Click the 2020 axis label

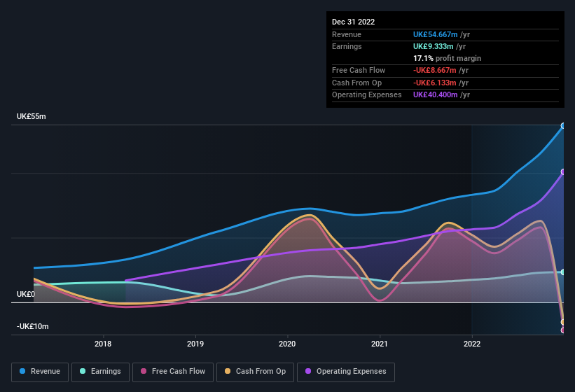pos(287,344)
